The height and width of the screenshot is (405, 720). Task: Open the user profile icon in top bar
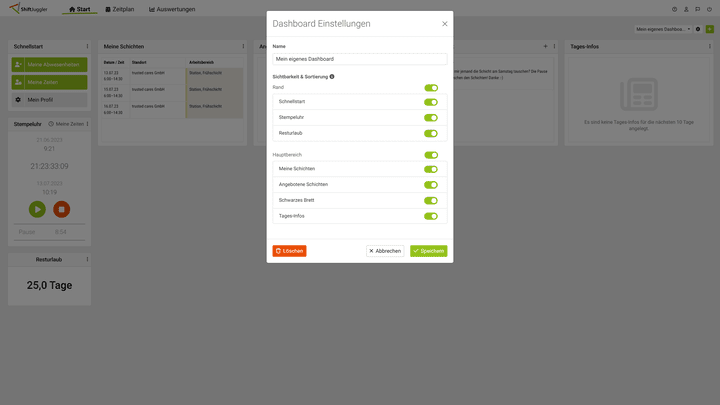pos(686,9)
